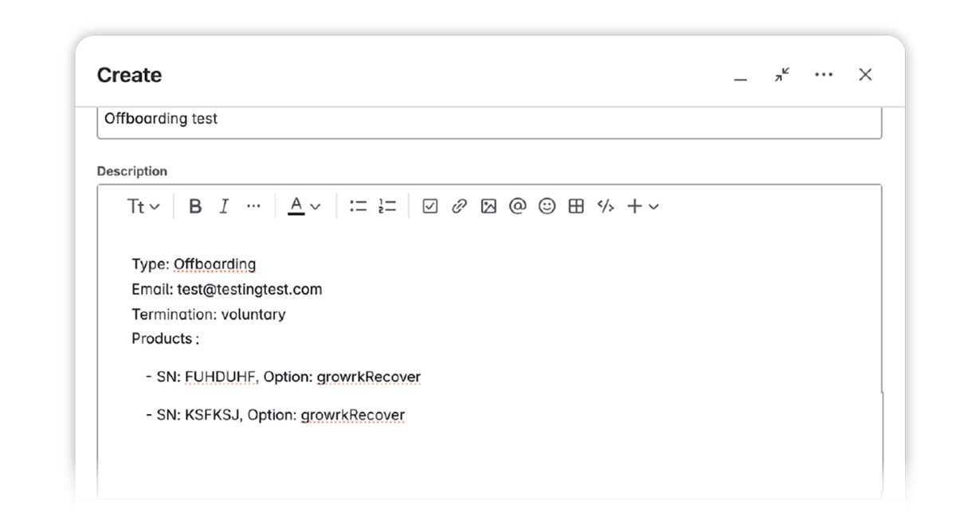Open the dialog's more actions menu
The width and height of the screenshot is (980, 512).
coord(824,74)
